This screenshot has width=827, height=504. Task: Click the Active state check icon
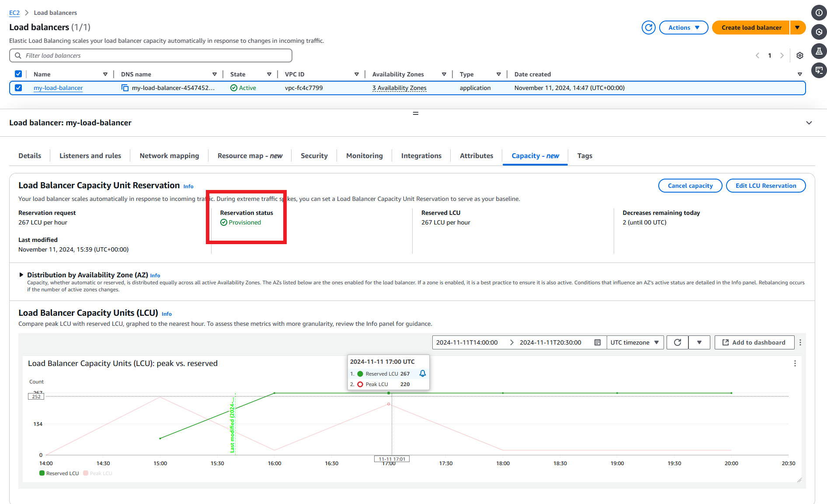234,88
